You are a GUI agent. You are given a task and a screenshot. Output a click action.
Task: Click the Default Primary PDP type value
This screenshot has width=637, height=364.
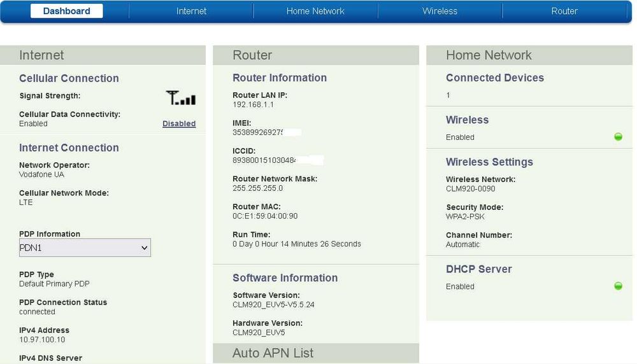(54, 284)
